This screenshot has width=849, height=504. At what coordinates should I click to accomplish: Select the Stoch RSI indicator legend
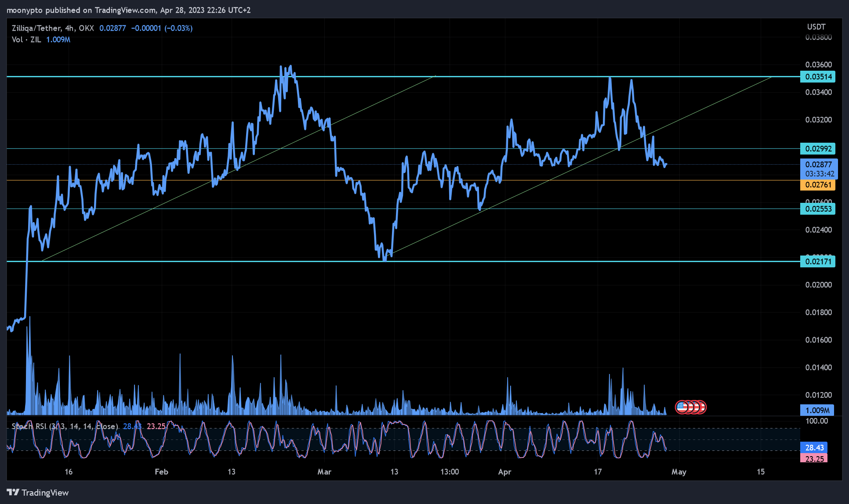[65, 426]
